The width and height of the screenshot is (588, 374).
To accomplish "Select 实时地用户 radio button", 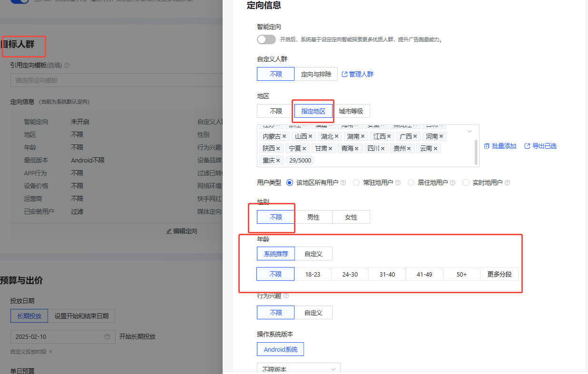I will [466, 182].
